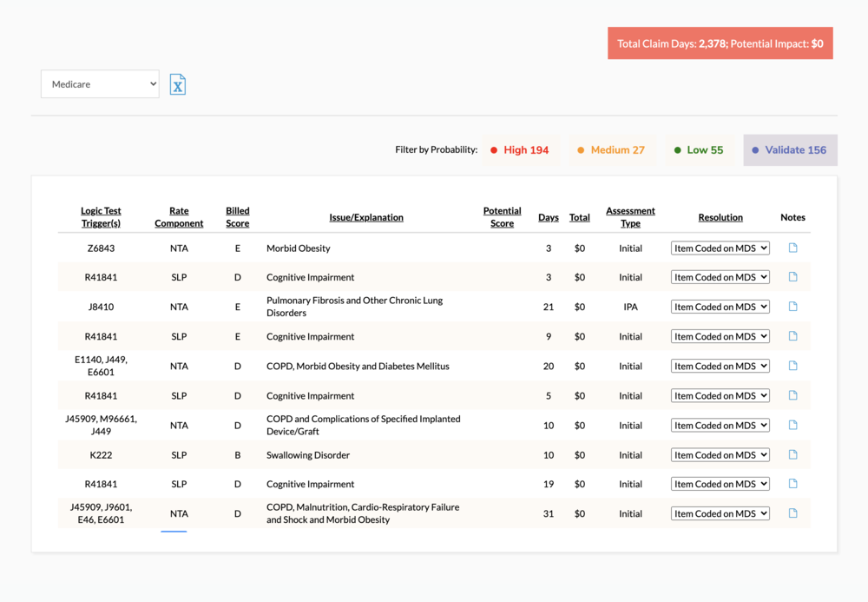Sort by Days column header

tap(548, 217)
